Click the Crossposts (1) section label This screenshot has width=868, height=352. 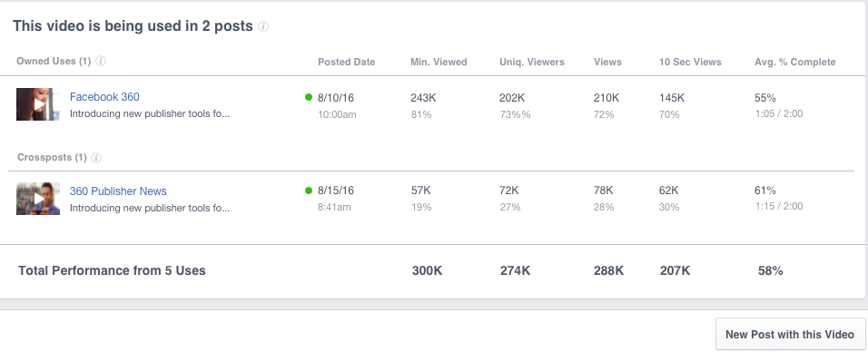pos(52,157)
